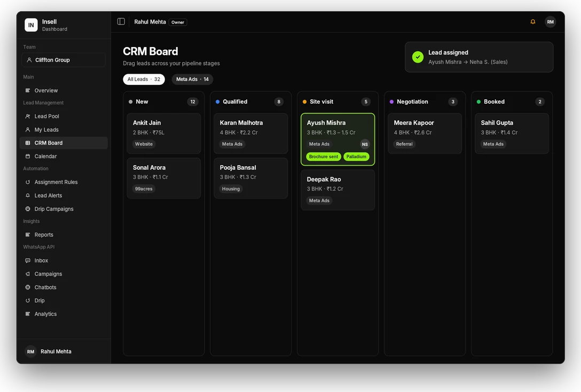The height and width of the screenshot is (392, 581).
Task: Click "Rahul Mehta" name in top bar
Action: click(x=150, y=22)
